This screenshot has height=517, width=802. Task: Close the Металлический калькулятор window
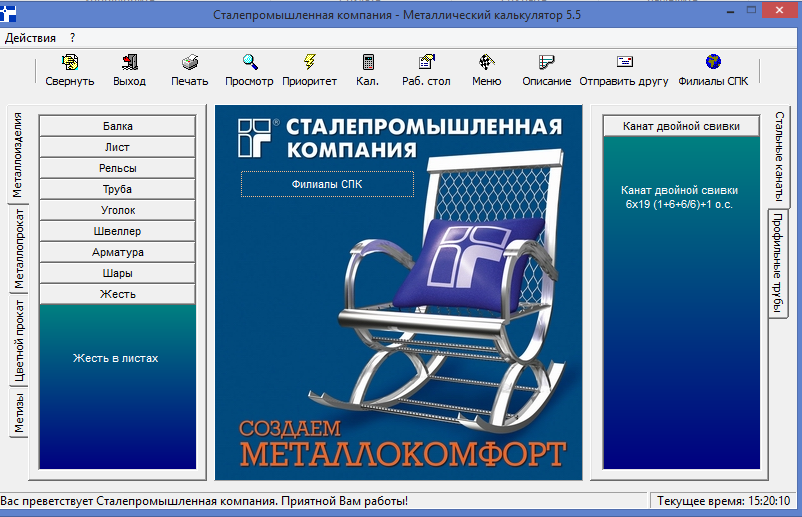[779, 10]
